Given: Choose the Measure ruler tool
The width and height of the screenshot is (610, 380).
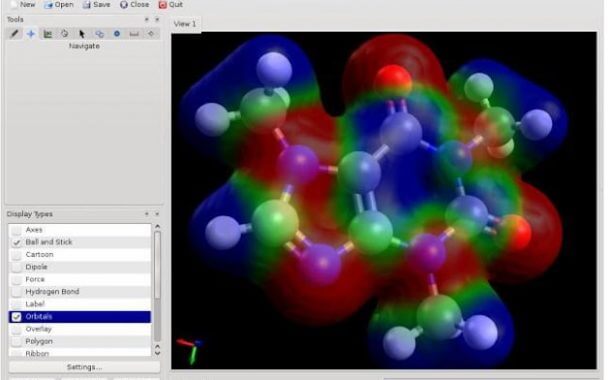Looking at the screenshot, I should (134, 34).
